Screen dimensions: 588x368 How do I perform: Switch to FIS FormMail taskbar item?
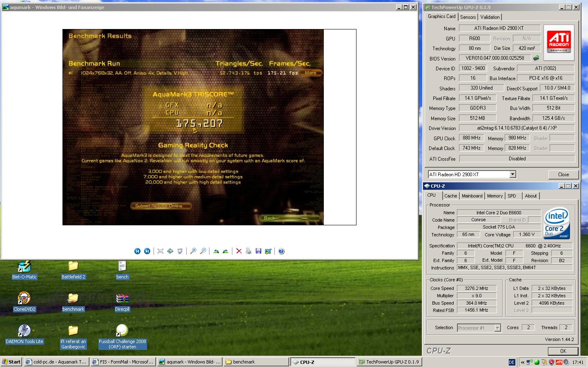[x=123, y=362]
